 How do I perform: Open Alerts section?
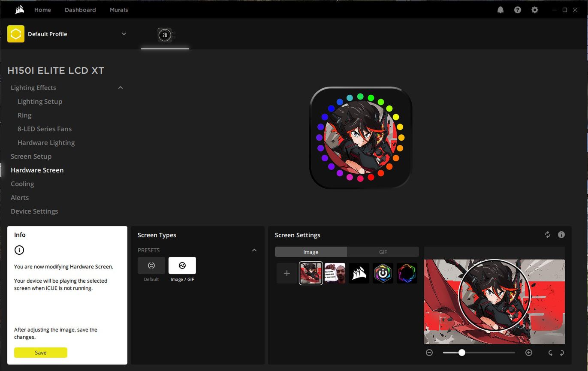pos(20,197)
